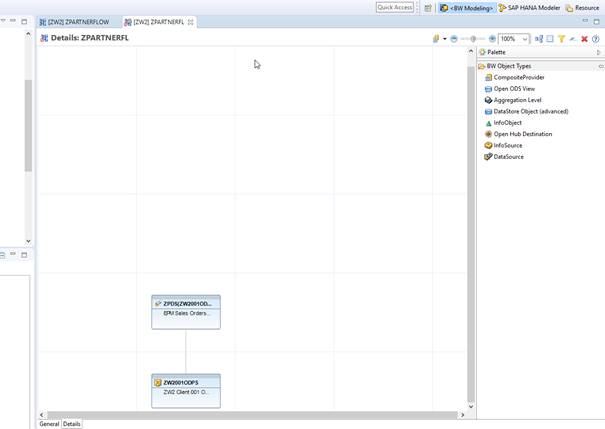
Task: Open the left panel view menu arrow
Action: 3,20
